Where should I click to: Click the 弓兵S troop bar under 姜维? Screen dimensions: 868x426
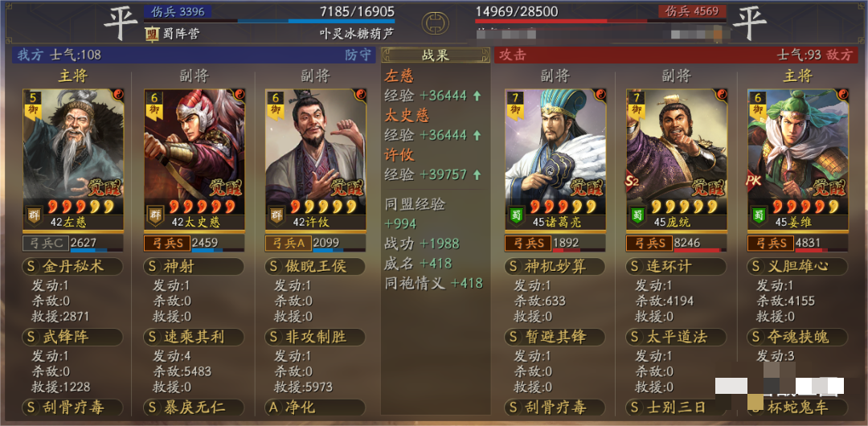[x=797, y=244]
